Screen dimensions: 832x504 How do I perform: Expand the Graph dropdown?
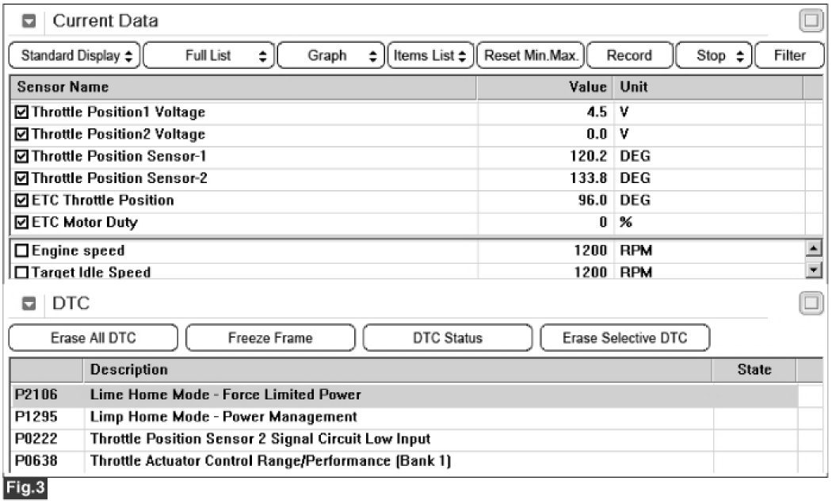coord(331,55)
